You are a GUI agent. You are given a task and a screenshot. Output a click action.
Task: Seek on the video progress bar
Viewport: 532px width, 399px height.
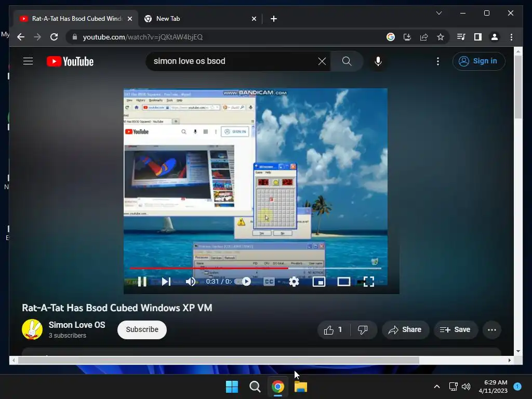coord(256,268)
